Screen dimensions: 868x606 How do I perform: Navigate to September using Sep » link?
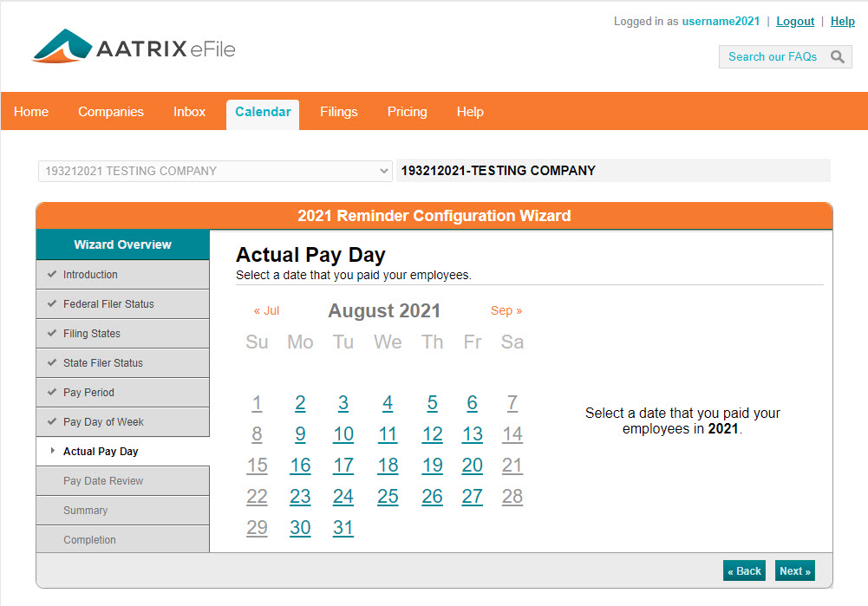tap(506, 310)
